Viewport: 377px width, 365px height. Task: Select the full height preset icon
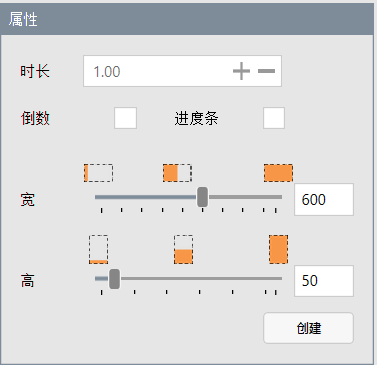click(278, 249)
